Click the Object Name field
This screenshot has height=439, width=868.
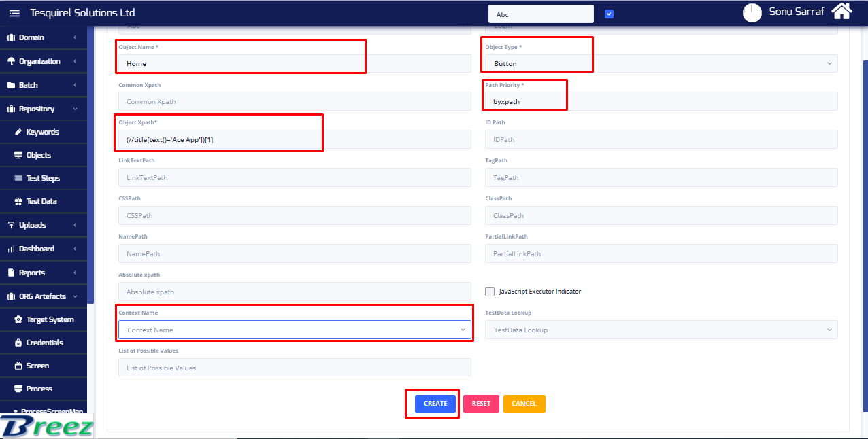pos(295,63)
